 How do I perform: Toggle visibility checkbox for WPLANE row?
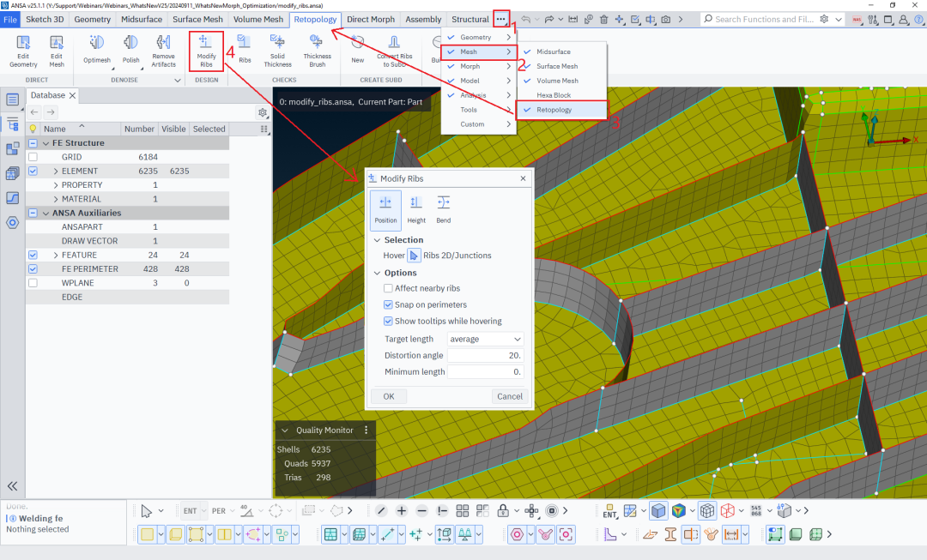point(33,283)
